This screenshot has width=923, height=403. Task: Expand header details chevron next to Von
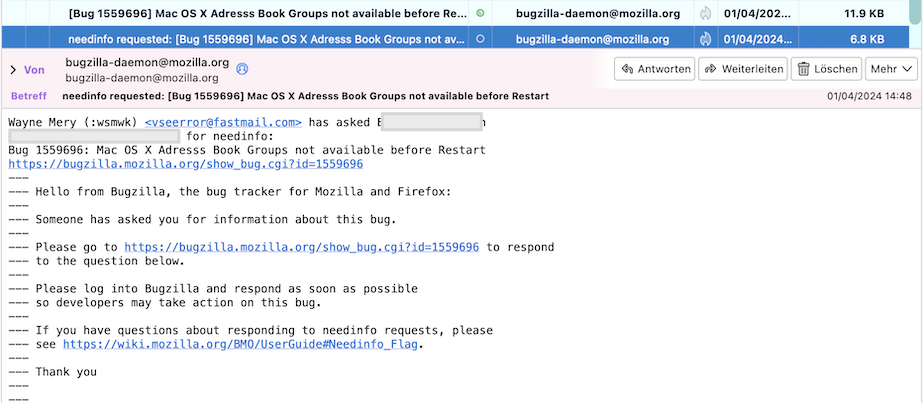pos(12,70)
